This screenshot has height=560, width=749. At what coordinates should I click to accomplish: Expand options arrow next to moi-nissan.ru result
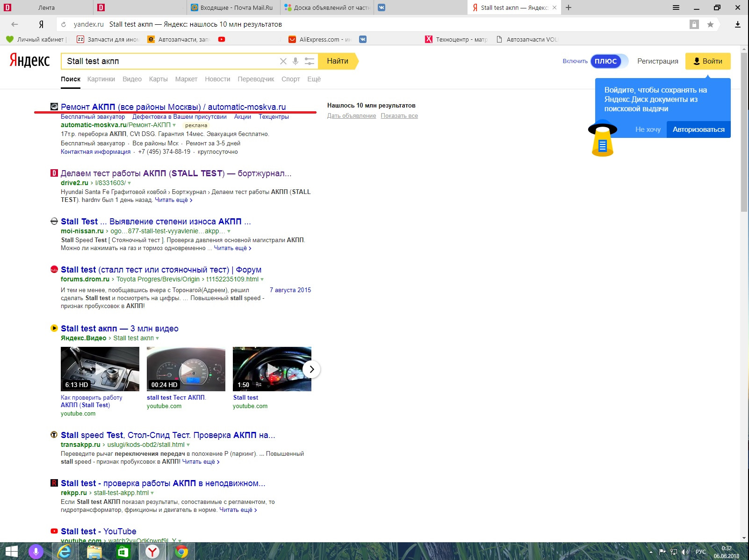tap(229, 231)
